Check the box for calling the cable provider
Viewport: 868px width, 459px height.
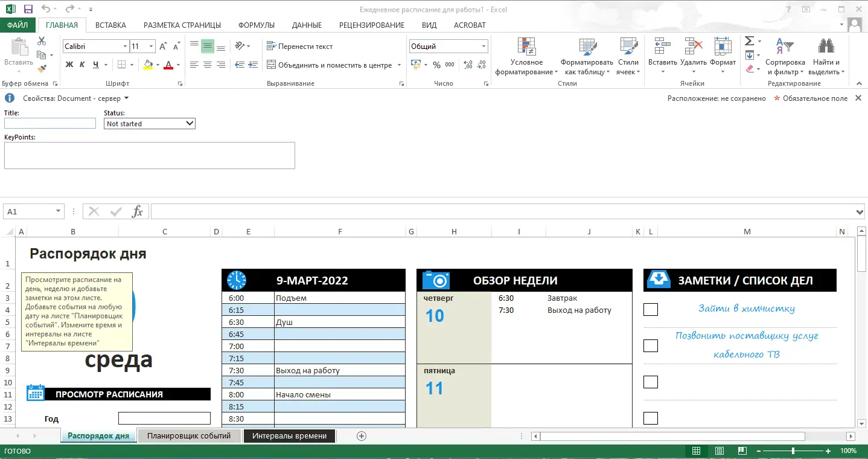pos(651,345)
